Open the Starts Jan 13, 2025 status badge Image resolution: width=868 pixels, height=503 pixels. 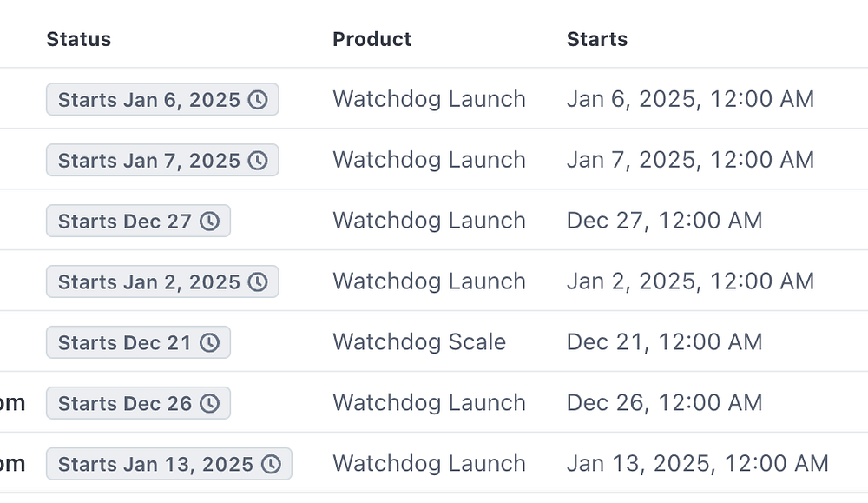coord(156,465)
